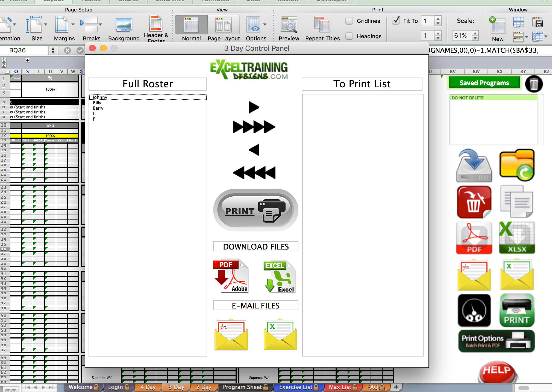The width and height of the screenshot is (552, 392).
Task: Expand the Name Box dropdown beside BQ36
Action: tap(53, 50)
